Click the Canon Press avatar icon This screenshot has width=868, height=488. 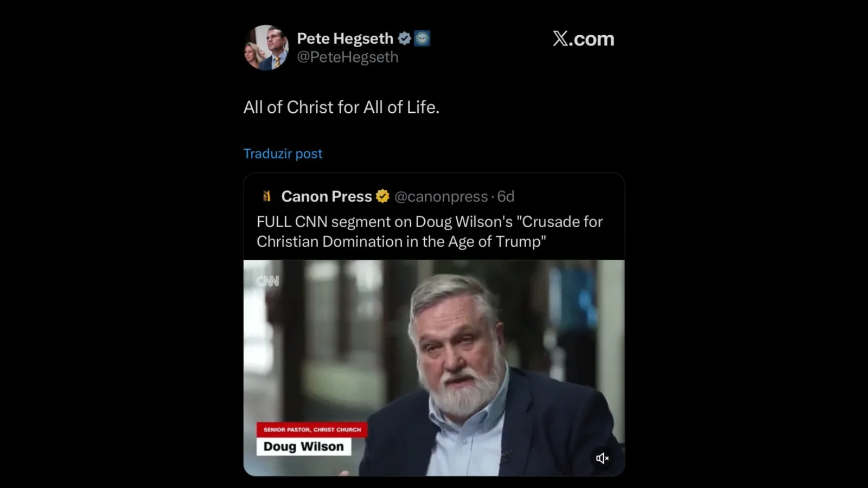point(266,196)
